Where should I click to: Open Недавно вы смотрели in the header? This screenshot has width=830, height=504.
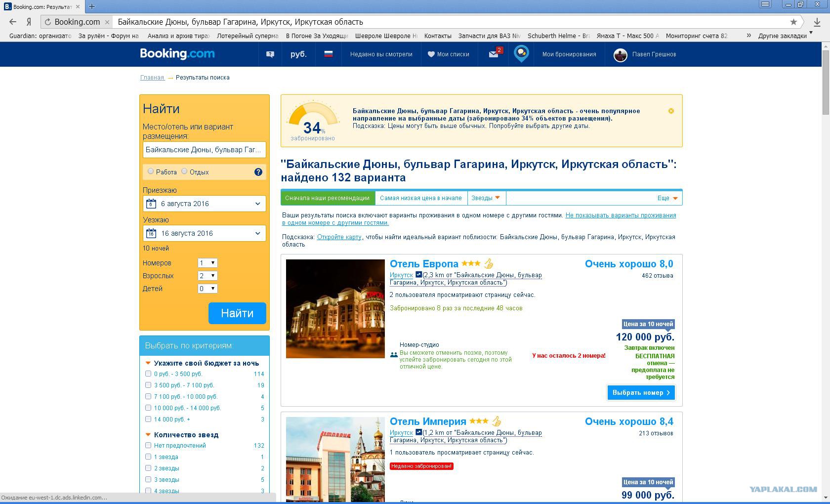(x=381, y=54)
